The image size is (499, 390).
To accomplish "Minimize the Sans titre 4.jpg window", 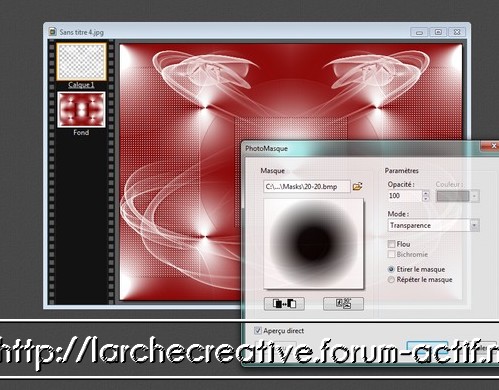I will pyautogui.click(x=420, y=32).
